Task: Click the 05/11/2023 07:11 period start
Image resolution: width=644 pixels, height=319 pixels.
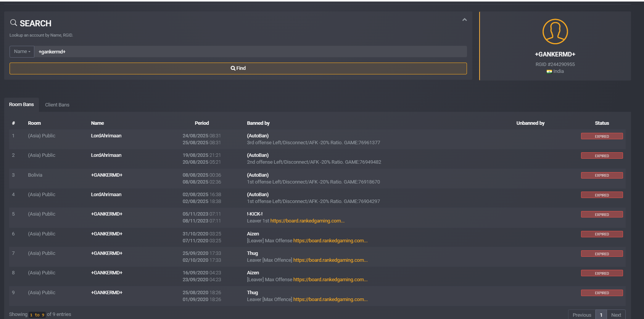Action: click(202, 214)
